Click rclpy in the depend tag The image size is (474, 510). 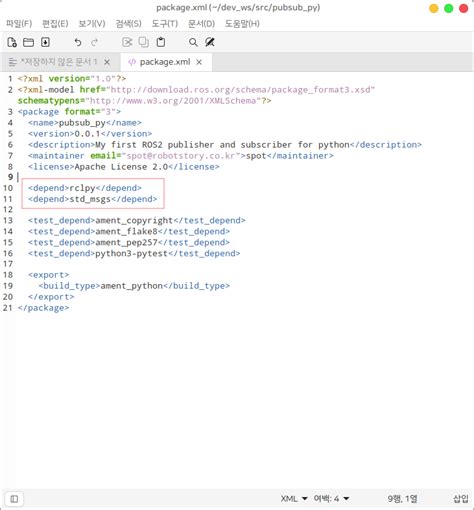click(82, 188)
